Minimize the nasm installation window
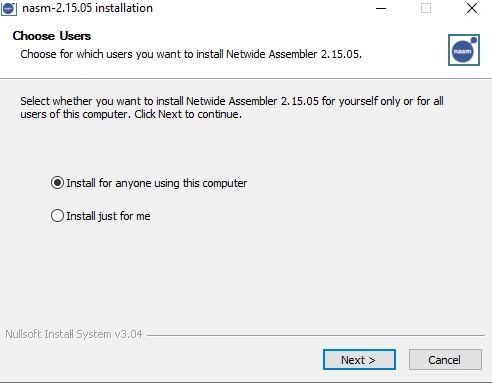The height and width of the screenshot is (383, 492). [x=381, y=8]
